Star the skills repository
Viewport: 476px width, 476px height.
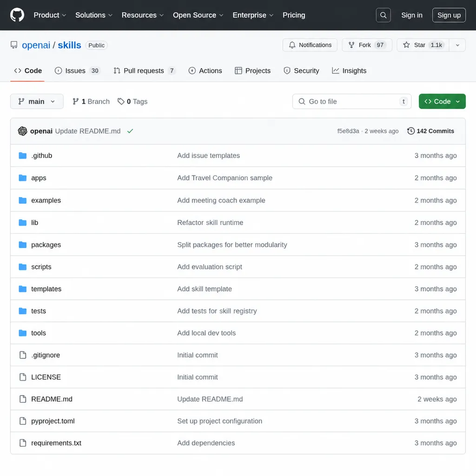pos(423,45)
